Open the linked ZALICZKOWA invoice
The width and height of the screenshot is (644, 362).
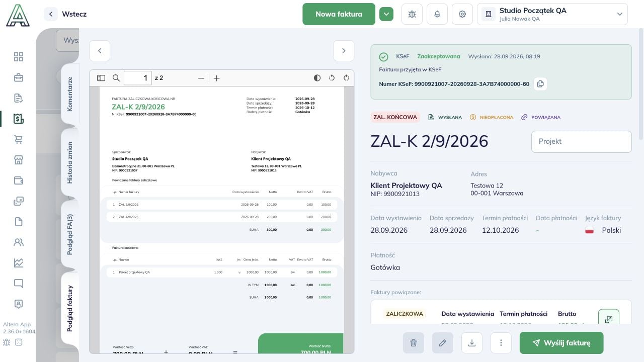(x=609, y=319)
